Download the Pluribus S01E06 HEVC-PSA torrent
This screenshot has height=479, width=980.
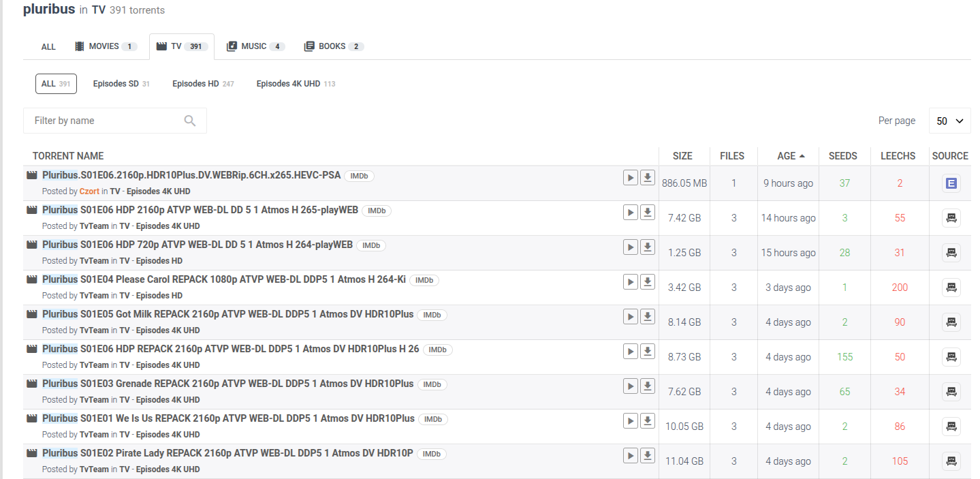pos(648,177)
